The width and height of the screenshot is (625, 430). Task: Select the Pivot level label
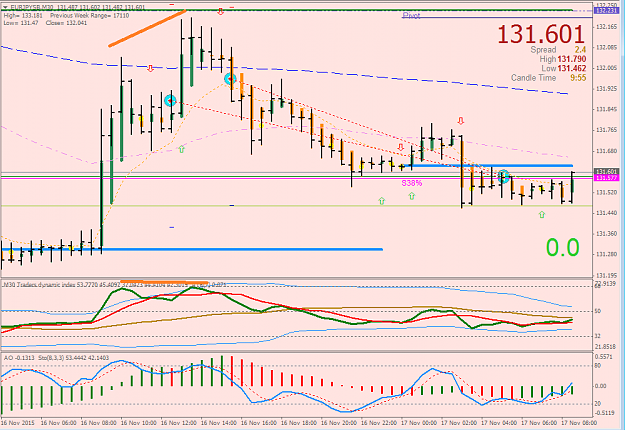(x=411, y=16)
